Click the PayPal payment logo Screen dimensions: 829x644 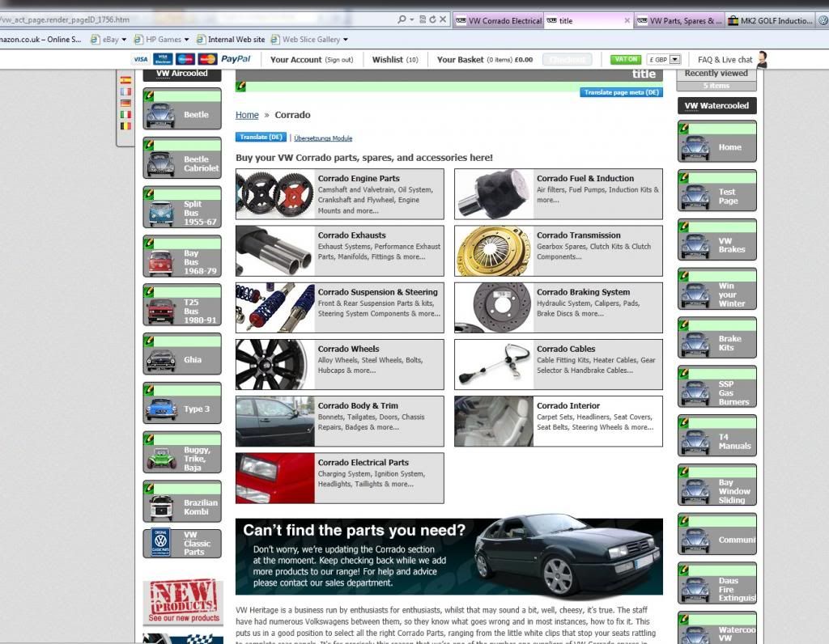(236, 59)
